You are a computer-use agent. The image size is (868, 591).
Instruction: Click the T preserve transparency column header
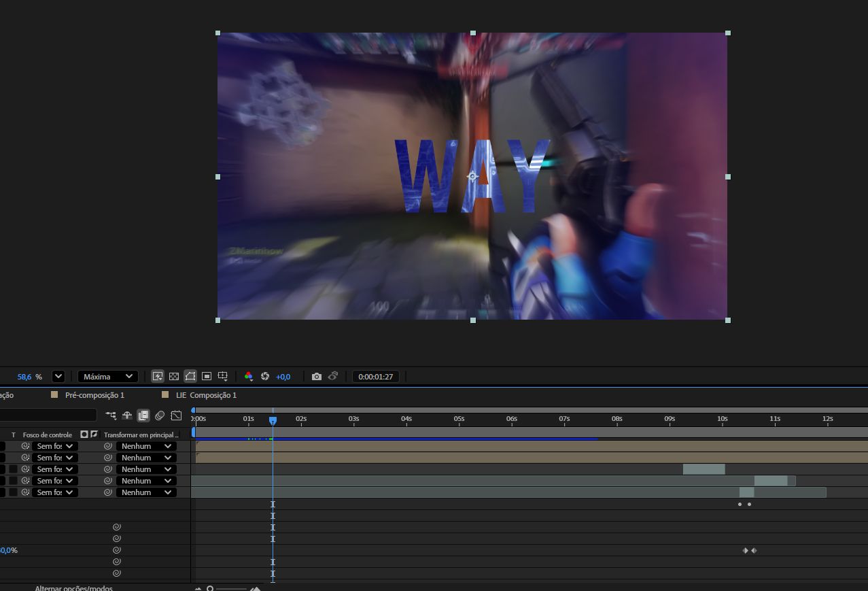click(x=13, y=435)
